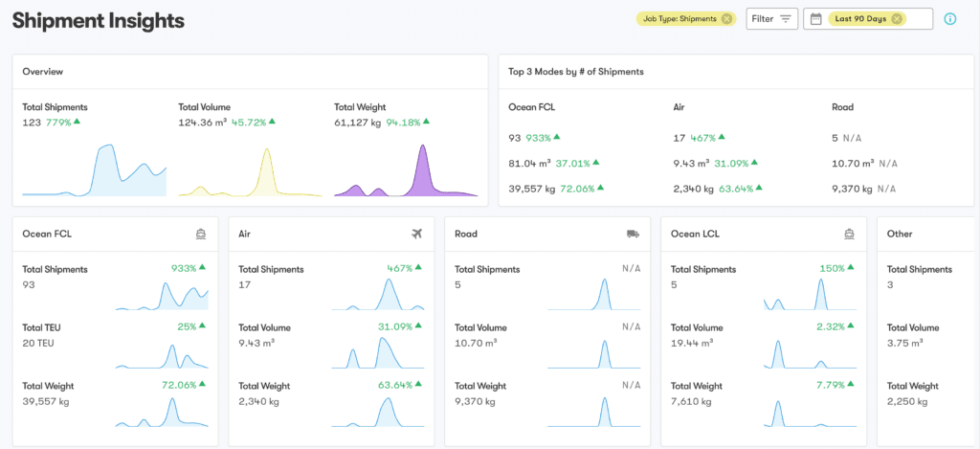Click the 81.04 m³ value in Top 3 Modes
This screenshot has height=449, width=980.
[x=529, y=163]
